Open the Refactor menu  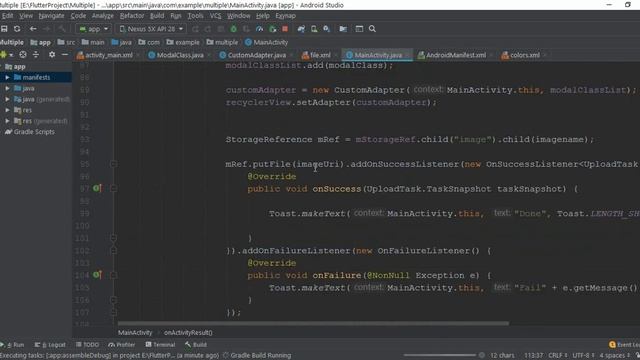(x=131, y=16)
